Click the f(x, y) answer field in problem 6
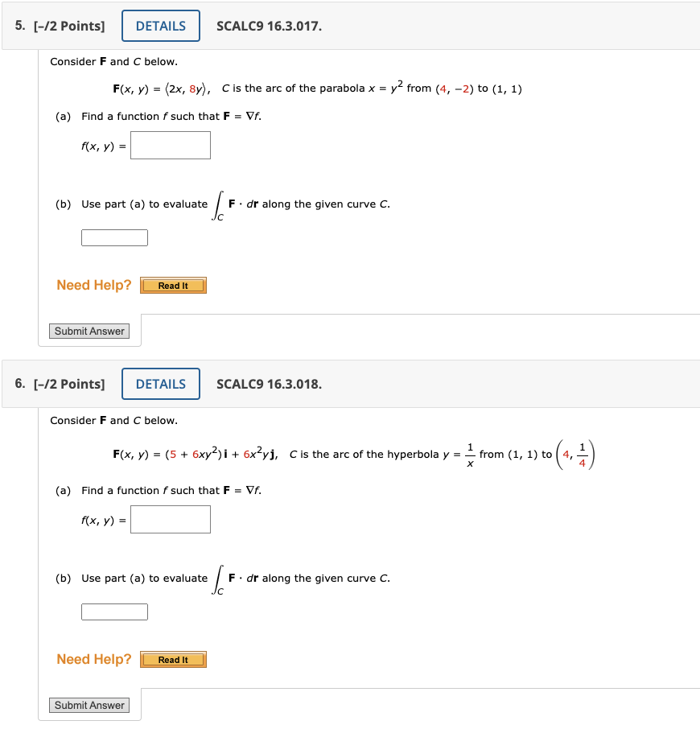700x729 pixels. tap(170, 519)
